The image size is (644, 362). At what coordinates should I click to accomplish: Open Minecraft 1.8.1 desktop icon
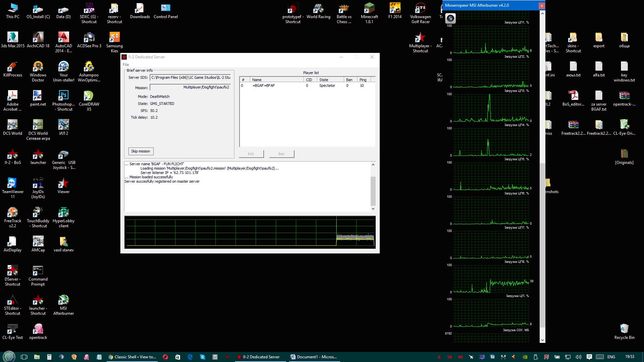pos(369,13)
